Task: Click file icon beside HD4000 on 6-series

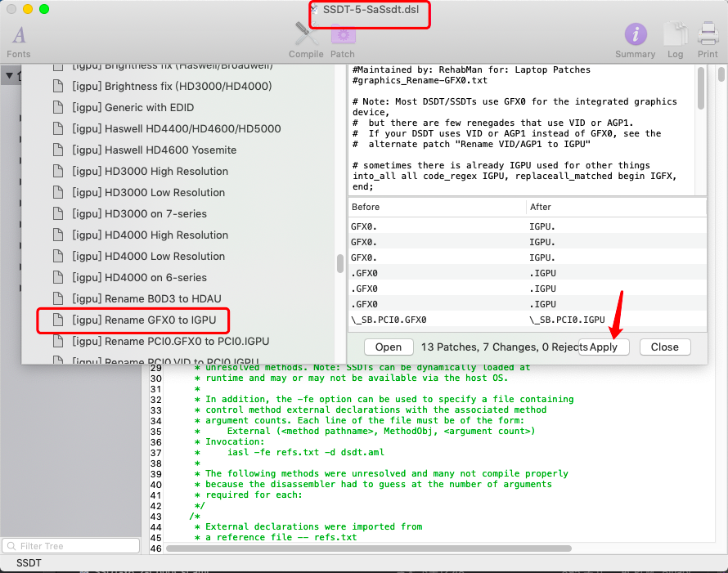Action: [x=58, y=277]
